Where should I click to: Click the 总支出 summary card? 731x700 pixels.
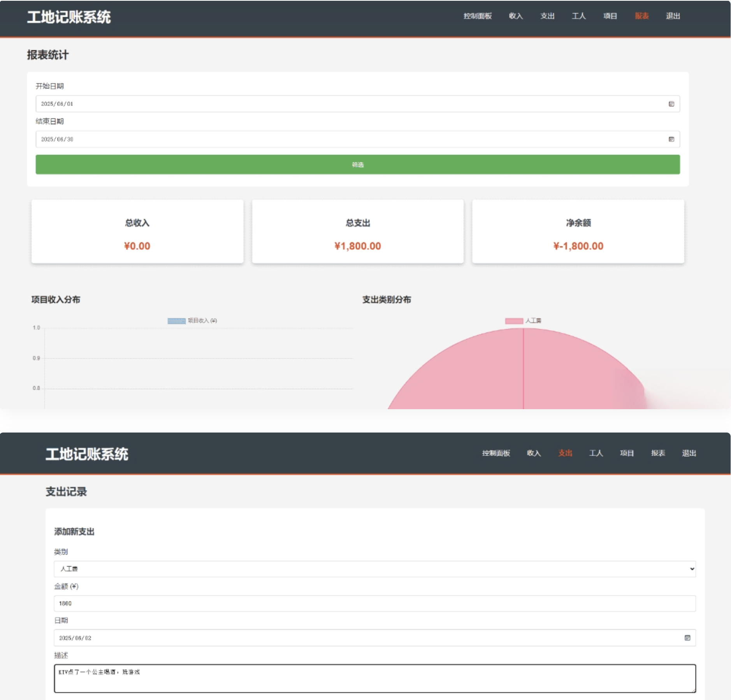click(x=357, y=232)
